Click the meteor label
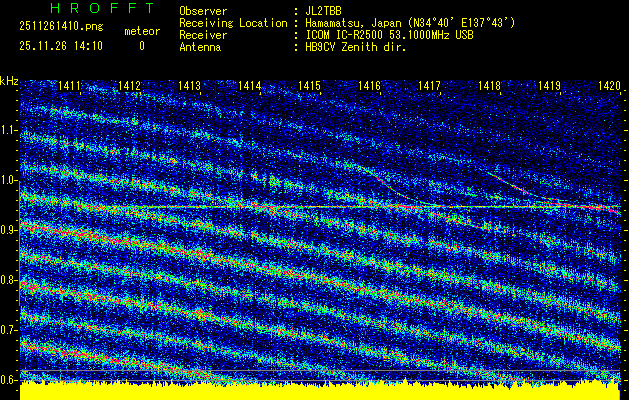 click(141, 31)
